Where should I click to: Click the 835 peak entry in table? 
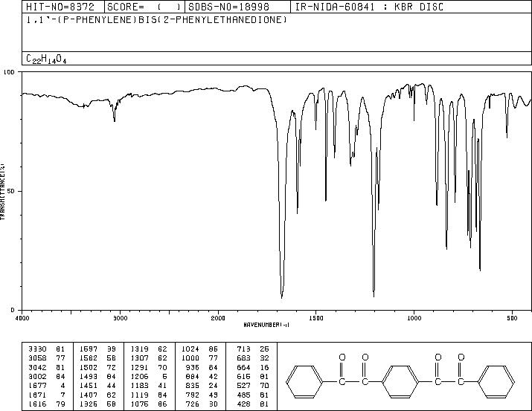pyautogui.click(x=202, y=386)
